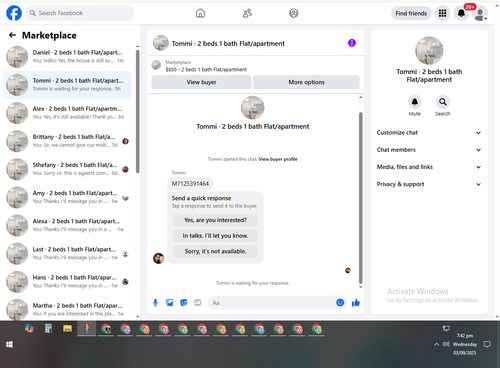Open the emoji picker in message box
The height and width of the screenshot is (368, 500).
point(340,303)
